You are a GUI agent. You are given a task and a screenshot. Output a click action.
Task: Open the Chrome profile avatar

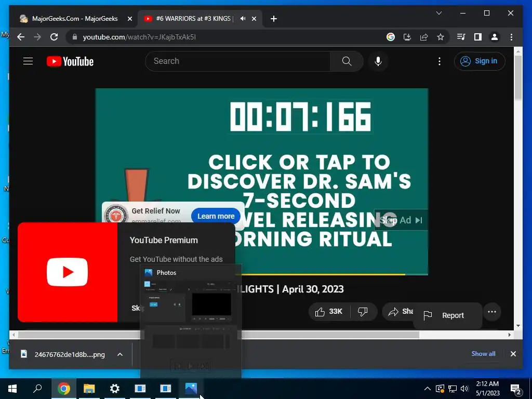coord(495,37)
